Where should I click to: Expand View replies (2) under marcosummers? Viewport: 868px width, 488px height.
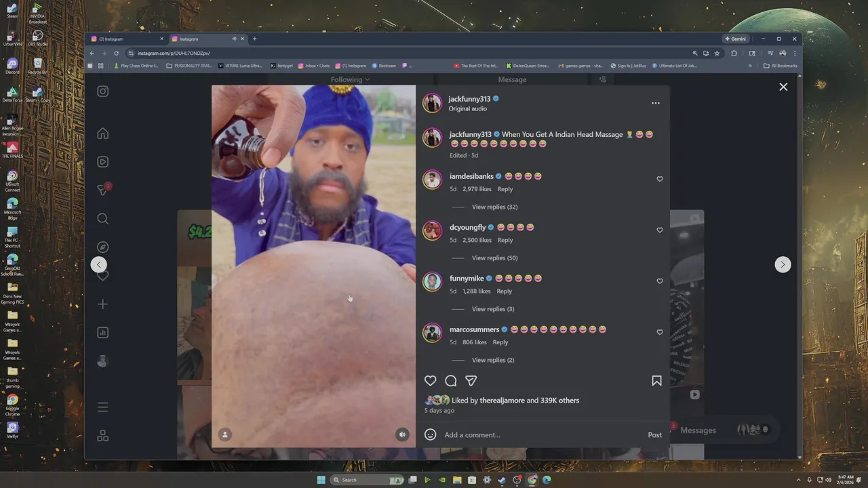pyautogui.click(x=493, y=360)
